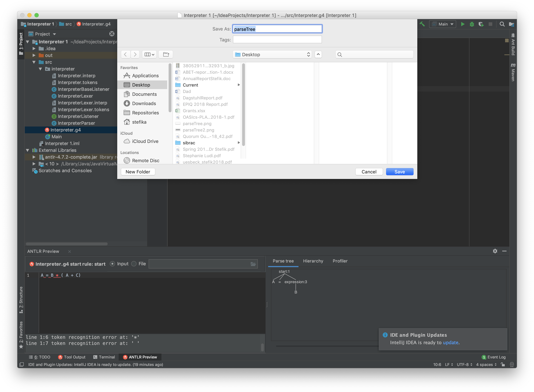Collapse the src folder in Project tree
Screen dimensions: 534x392
34,62
